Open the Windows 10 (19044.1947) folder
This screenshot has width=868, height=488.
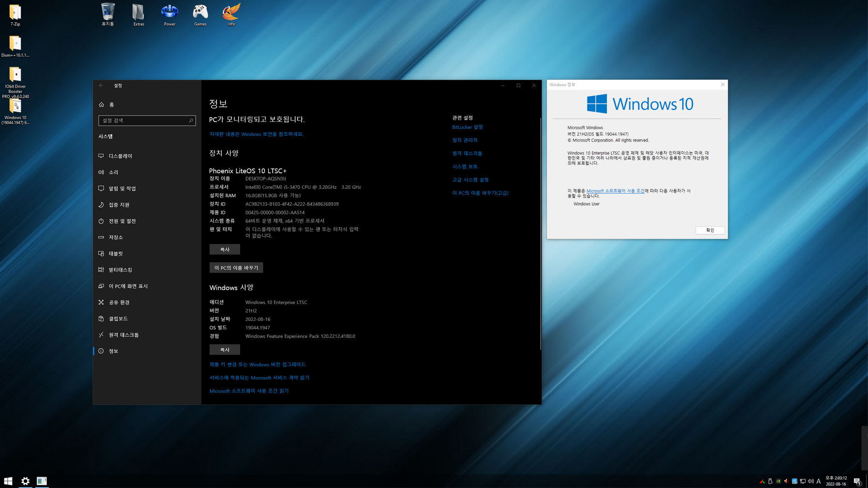pyautogui.click(x=15, y=113)
